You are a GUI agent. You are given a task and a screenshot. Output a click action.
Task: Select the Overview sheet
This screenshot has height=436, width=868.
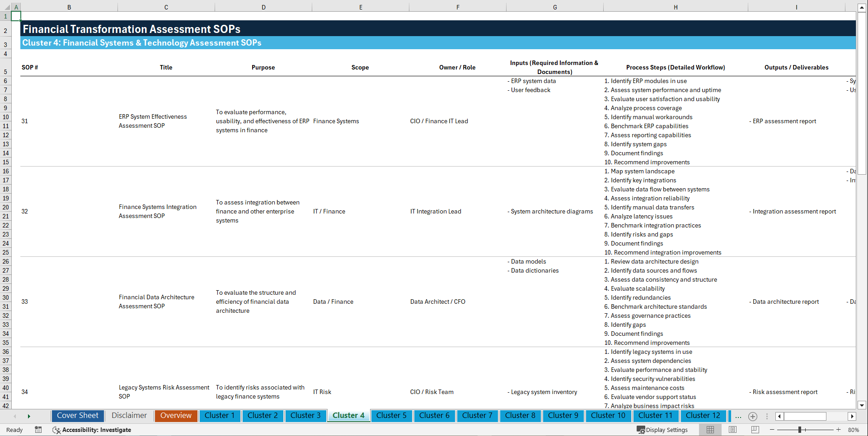(176, 416)
